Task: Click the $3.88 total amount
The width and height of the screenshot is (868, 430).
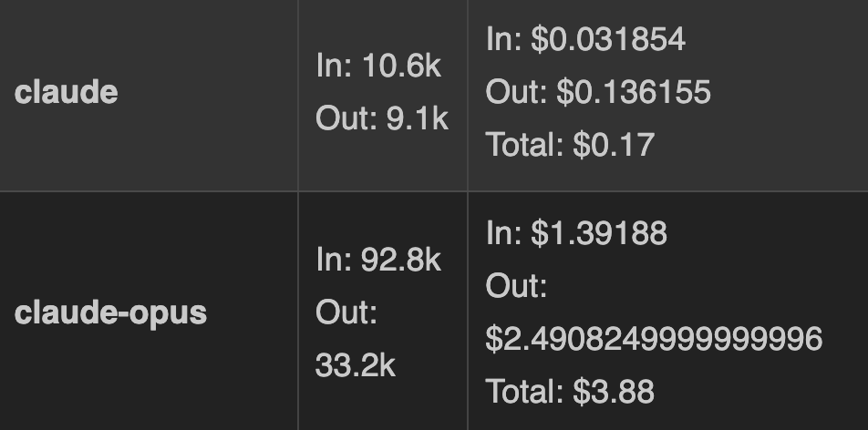Action: click(x=613, y=392)
